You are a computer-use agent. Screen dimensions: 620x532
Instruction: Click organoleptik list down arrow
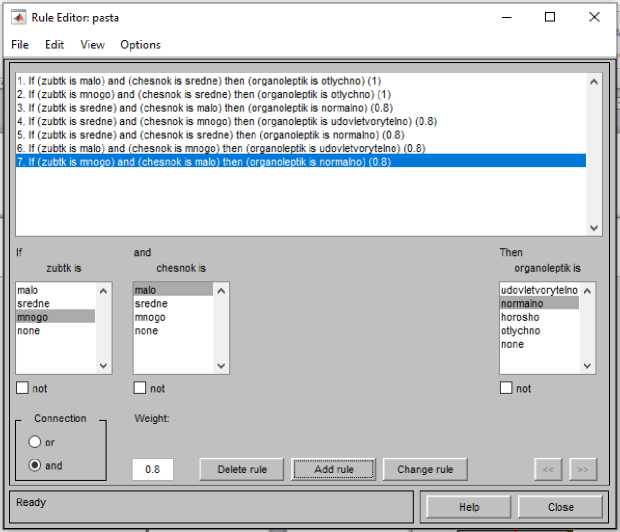tap(587, 365)
